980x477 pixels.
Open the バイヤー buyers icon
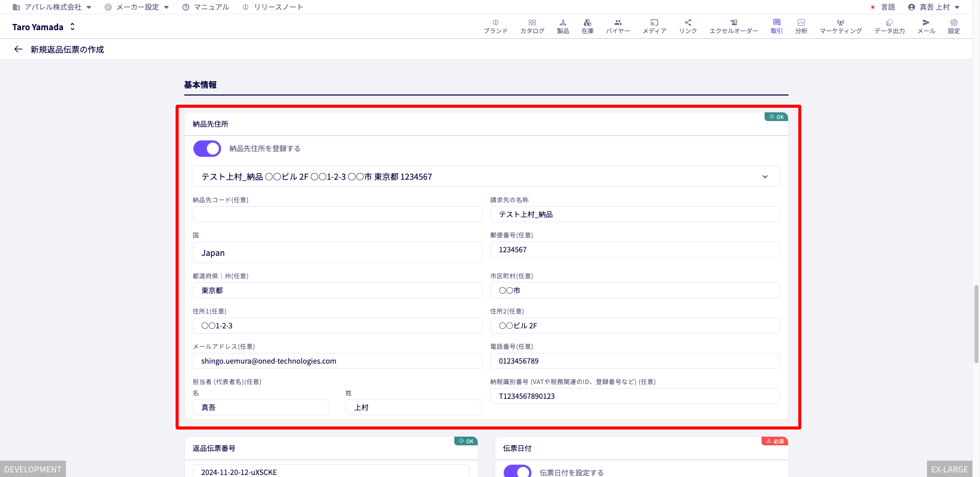pos(618,27)
